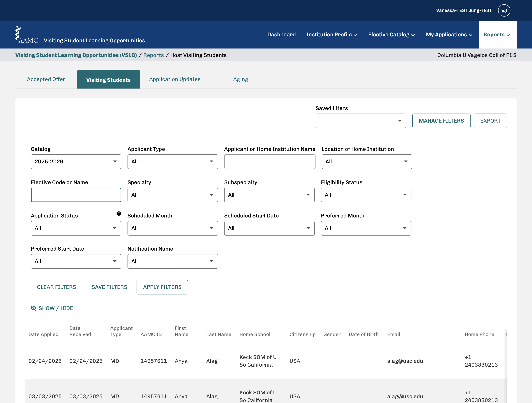Open the Catalog 2025-2026 dropdown
Screen dimensions: 532x403
coord(76,161)
